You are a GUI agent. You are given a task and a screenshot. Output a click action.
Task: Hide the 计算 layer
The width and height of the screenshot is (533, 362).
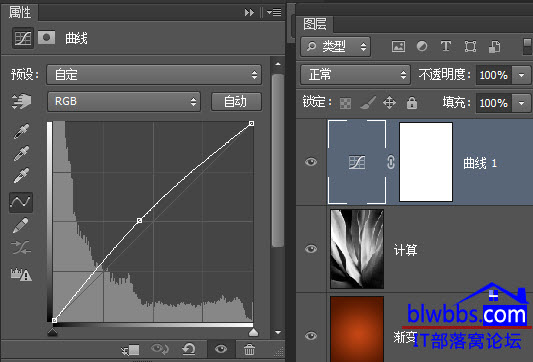(311, 249)
